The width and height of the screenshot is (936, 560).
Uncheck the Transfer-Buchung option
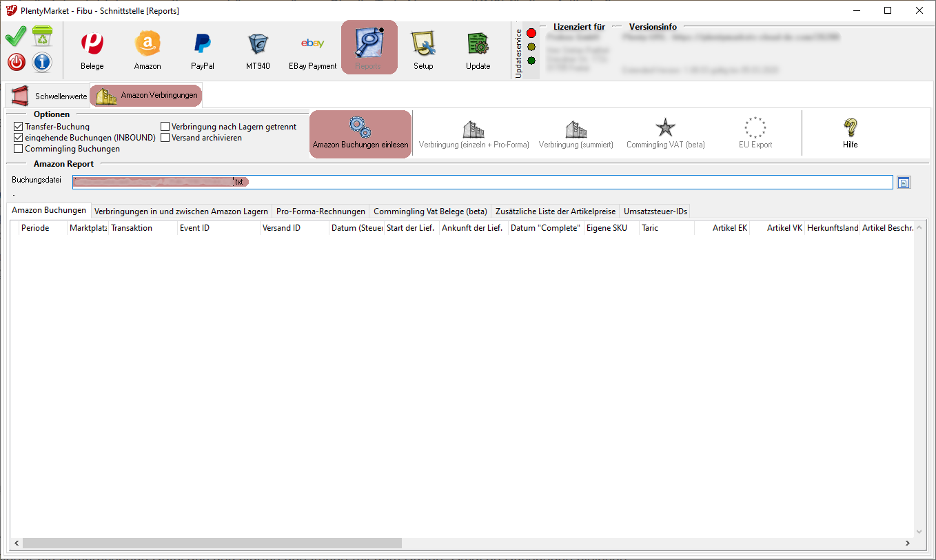pyautogui.click(x=19, y=127)
